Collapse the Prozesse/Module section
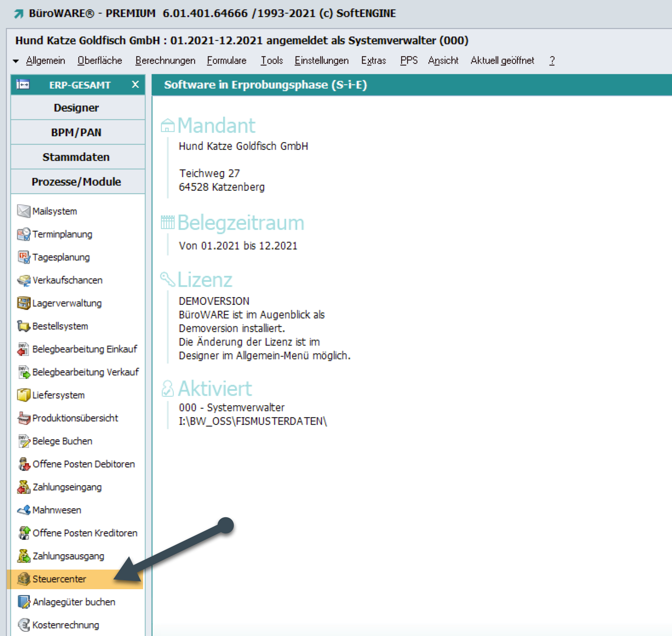Viewport: 672px width, 636px height. click(77, 182)
